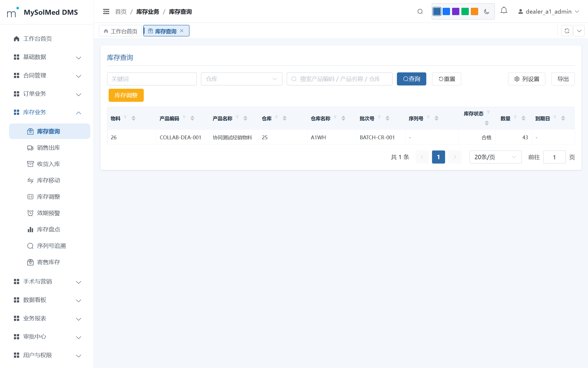Expand the 基础数据 menu

click(50, 57)
